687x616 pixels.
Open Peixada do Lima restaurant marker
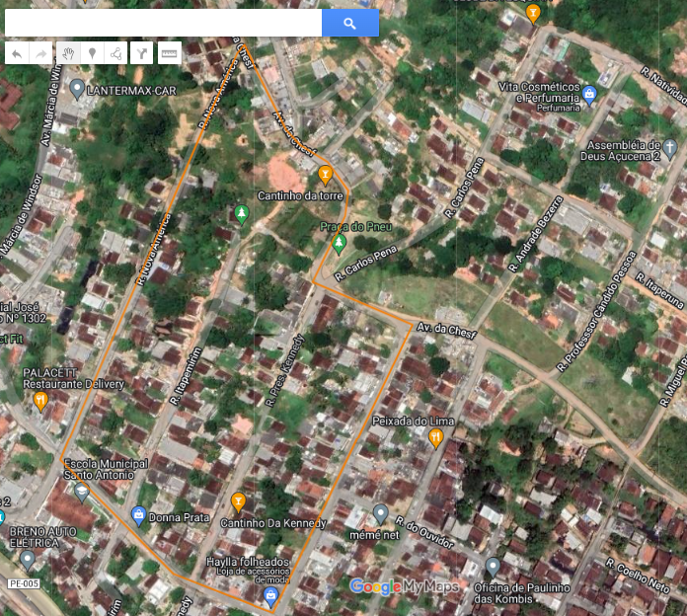click(x=435, y=438)
